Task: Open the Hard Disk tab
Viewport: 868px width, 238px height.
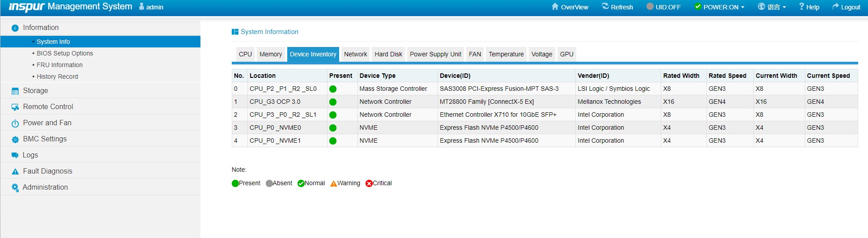Action: pyautogui.click(x=388, y=54)
